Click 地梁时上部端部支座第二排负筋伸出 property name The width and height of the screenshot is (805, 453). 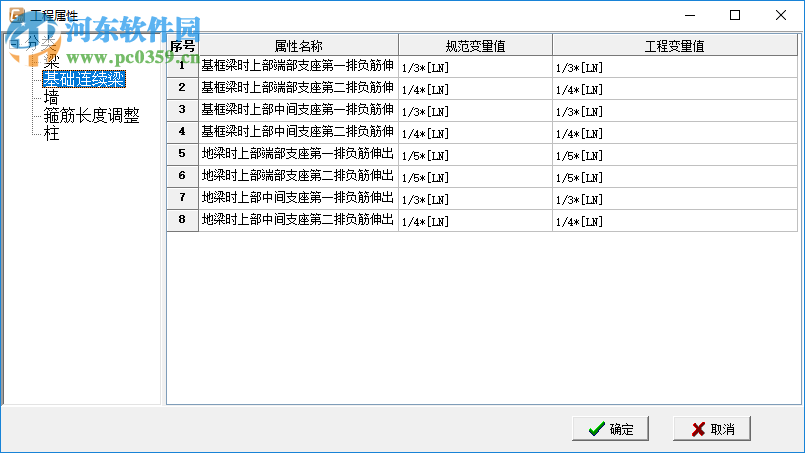[298, 177]
